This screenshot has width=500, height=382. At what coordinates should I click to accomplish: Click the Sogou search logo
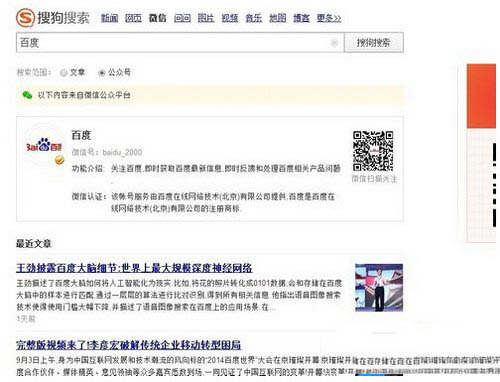(x=53, y=17)
